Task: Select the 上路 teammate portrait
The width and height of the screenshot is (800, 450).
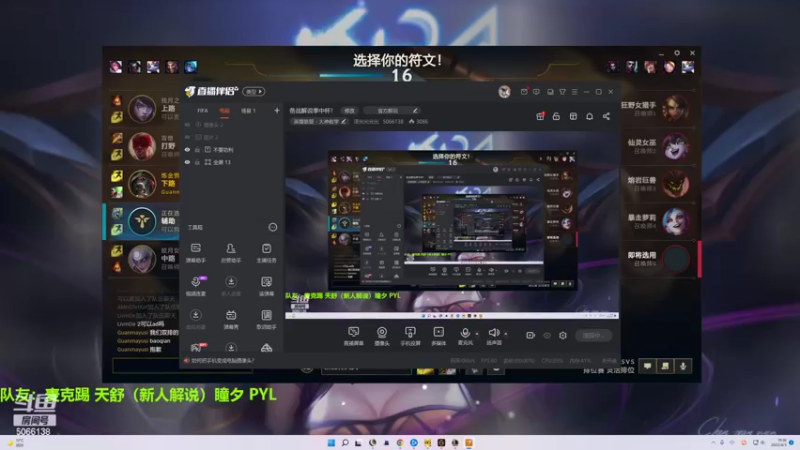Action: [x=142, y=108]
